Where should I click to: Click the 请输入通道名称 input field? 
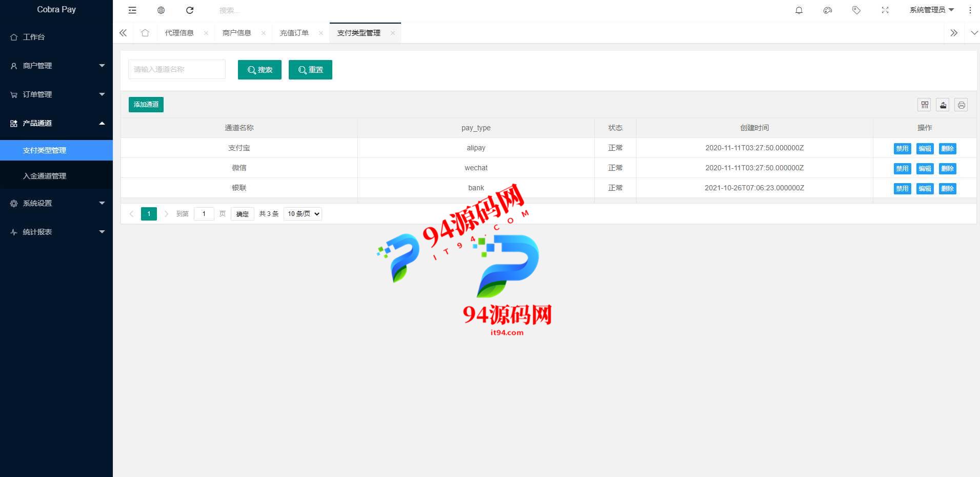[177, 69]
